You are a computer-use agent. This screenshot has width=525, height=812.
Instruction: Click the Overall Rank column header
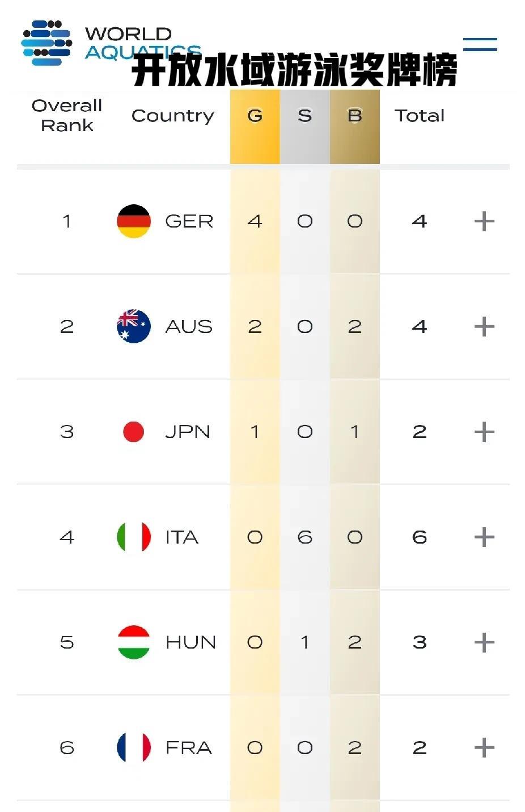[x=67, y=115]
